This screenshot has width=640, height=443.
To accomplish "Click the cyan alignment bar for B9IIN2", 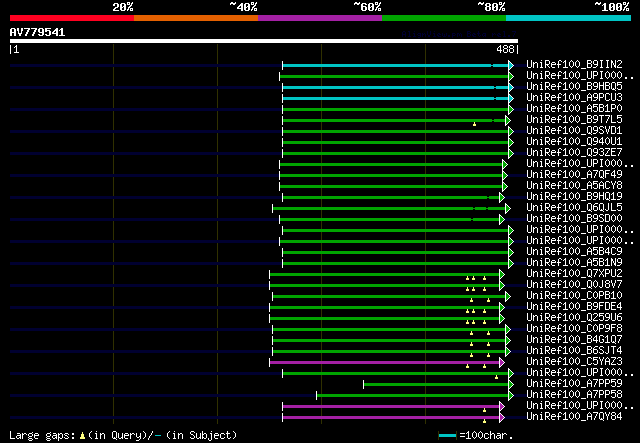I will point(396,65).
